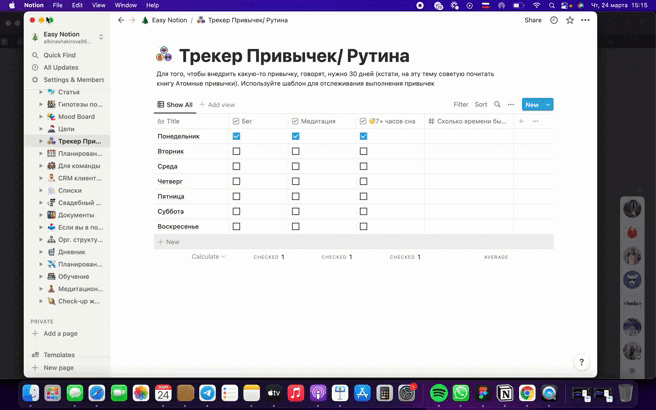Click Filter in the database toolbar

pos(461,105)
